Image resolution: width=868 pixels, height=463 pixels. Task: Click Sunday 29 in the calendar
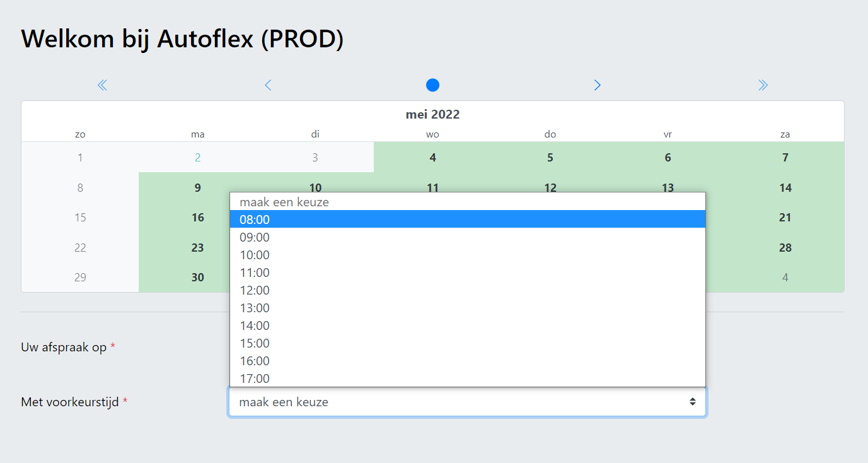pyautogui.click(x=80, y=277)
